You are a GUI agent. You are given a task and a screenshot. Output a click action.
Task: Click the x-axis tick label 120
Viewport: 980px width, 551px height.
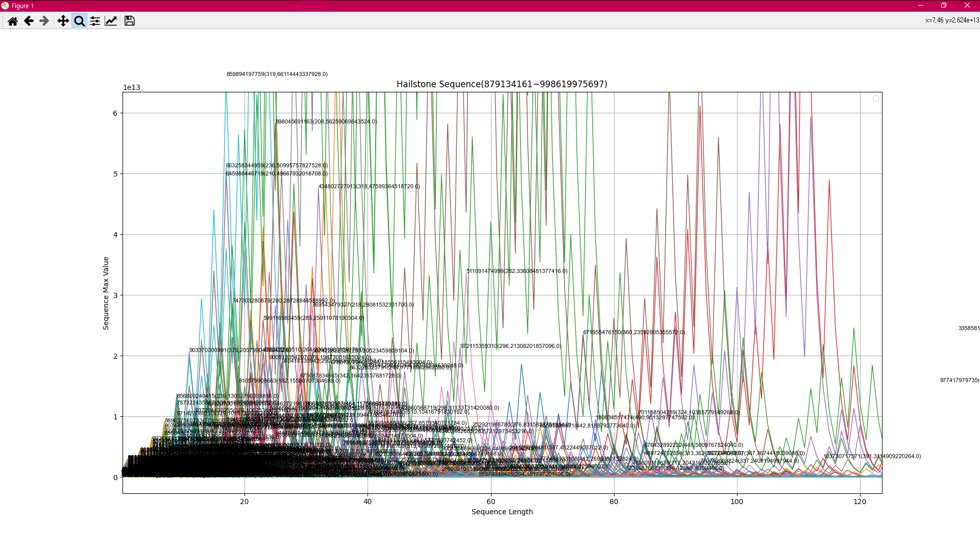[x=860, y=502]
